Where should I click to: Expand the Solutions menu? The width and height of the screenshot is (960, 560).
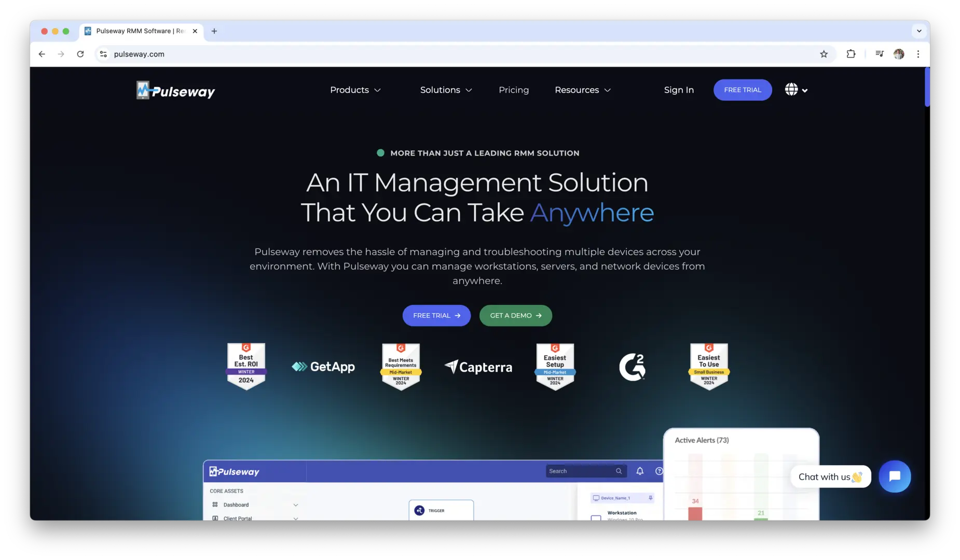click(x=446, y=90)
